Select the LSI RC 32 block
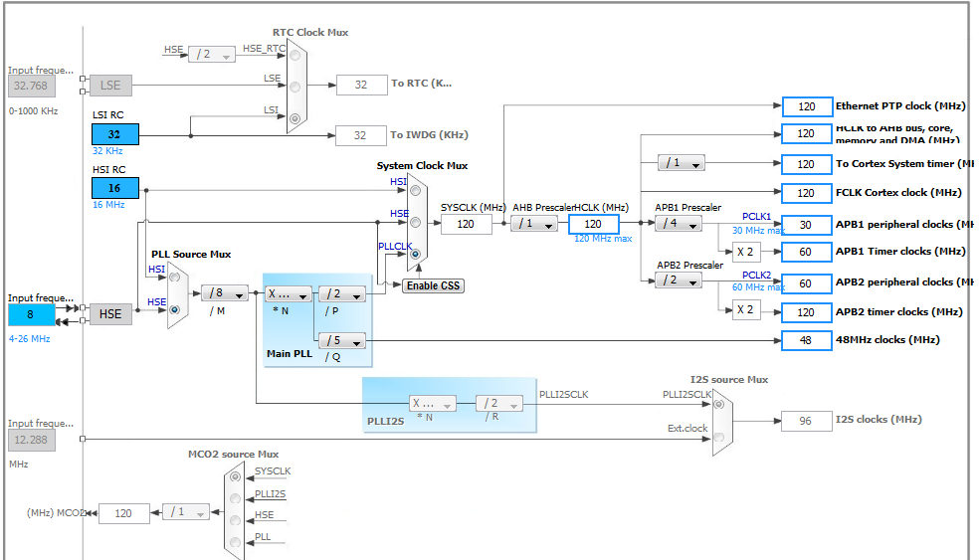This screenshot has height=560, width=980. point(115,133)
